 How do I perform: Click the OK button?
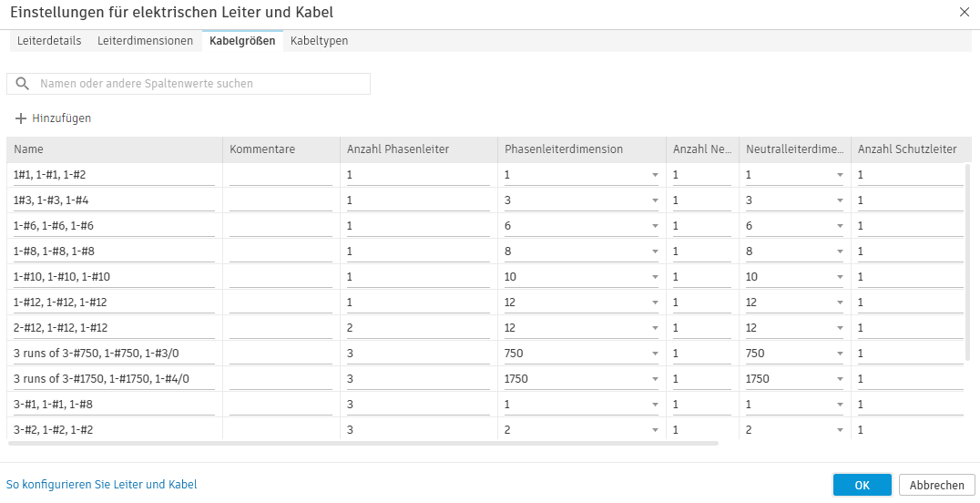[862, 486]
